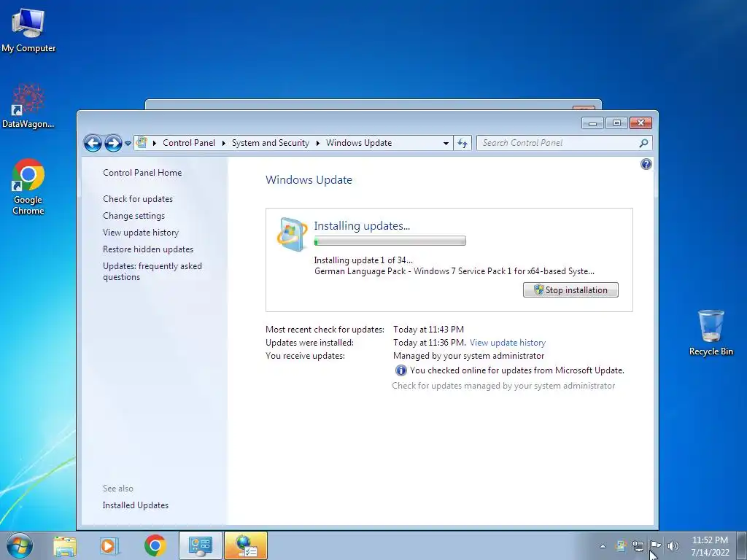This screenshot has width=747, height=560.
Task: Click the Stop installation button
Action: (x=570, y=290)
